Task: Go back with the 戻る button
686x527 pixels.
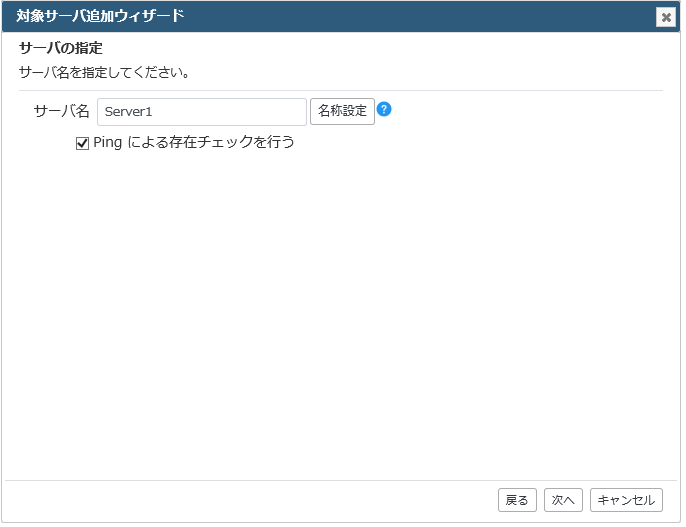Action: click(x=517, y=500)
